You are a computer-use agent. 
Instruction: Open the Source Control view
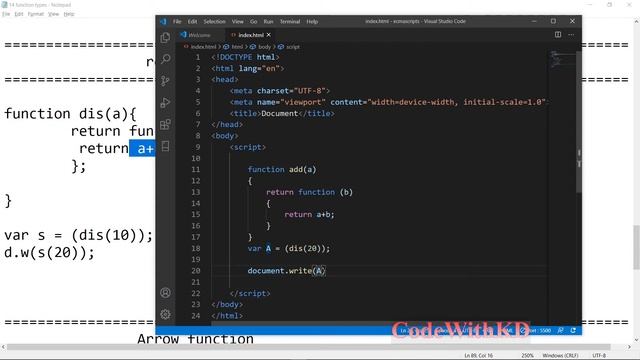tap(165, 81)
